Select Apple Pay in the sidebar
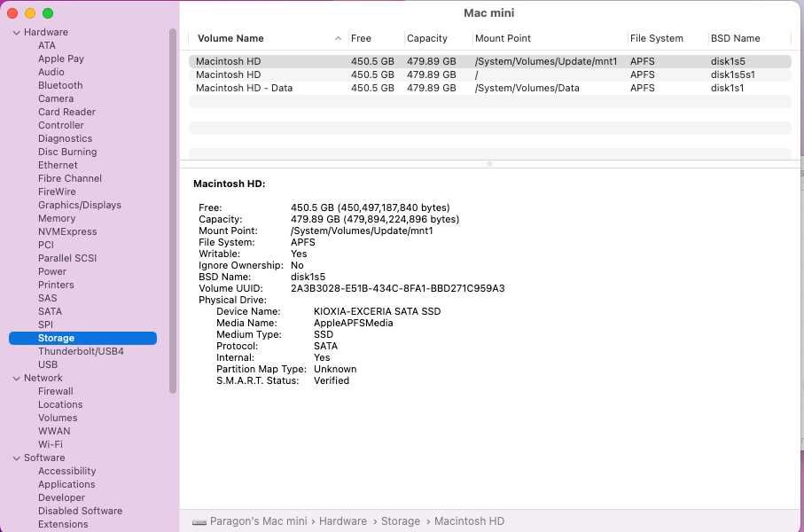The image size is (804, 532). (61, 59)
